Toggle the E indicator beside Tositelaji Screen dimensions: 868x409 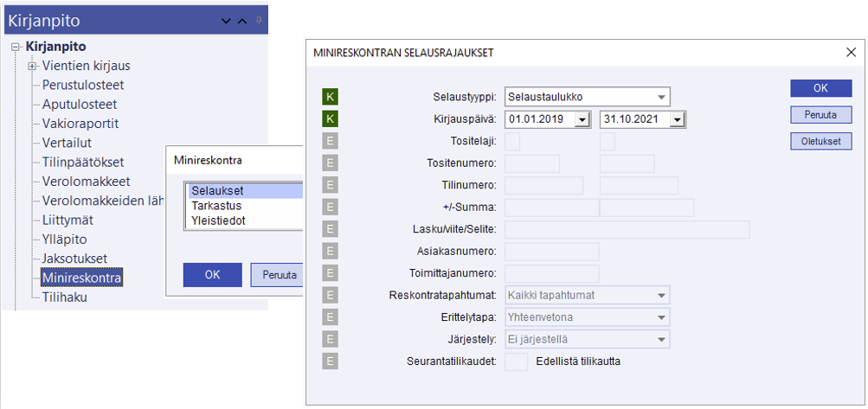click(330, 141)
